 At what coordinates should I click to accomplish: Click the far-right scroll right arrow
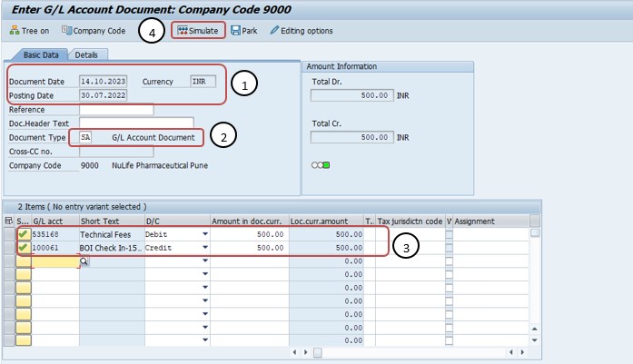[x=522, y=352]
